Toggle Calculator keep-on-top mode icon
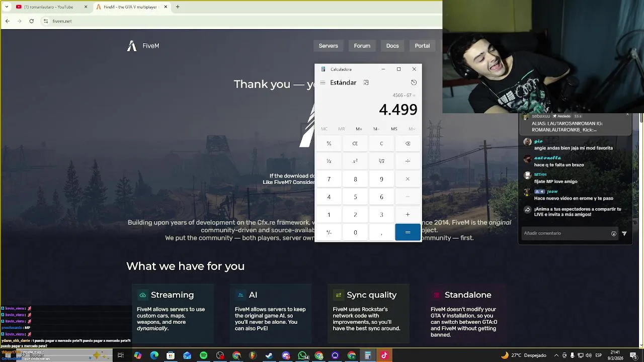The width and height of the screenshot is (644, 362). pos(366,82)
